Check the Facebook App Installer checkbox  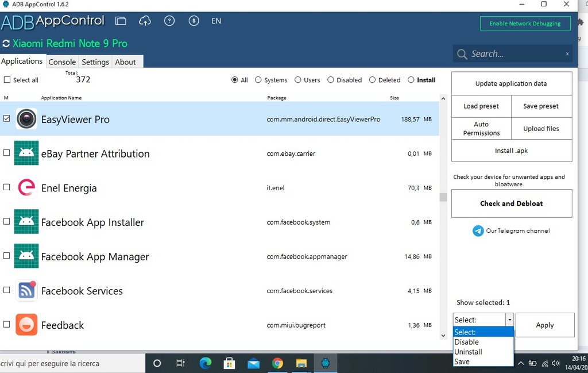pyautogui.click(x=6, y=221)
